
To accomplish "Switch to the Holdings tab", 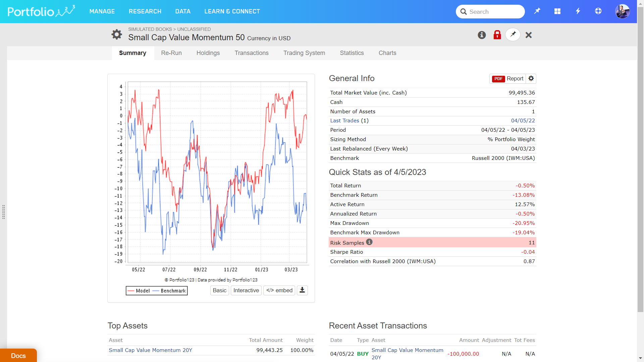I will [208, 53].
